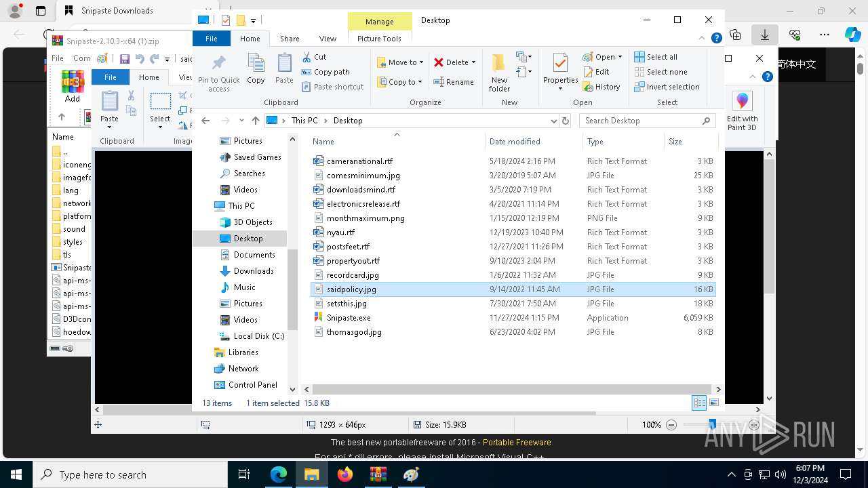The image size is (868, 488).
Task: Open Properties in the ribbon
Action: (x=560, y=73)
